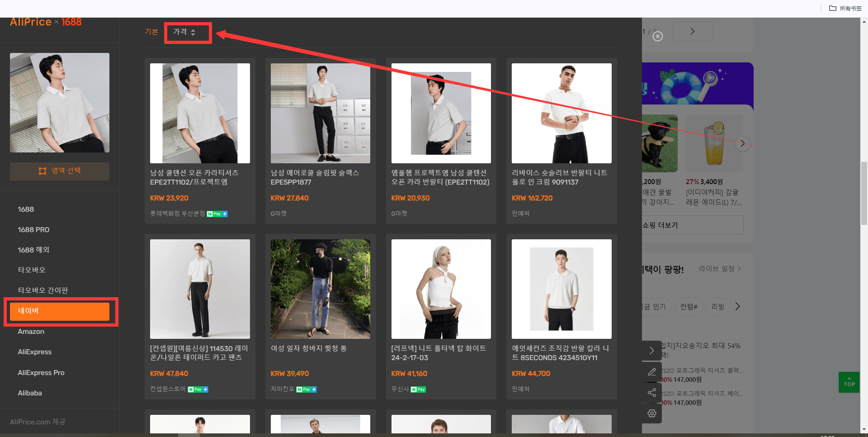Select the 네이버 source in sidebar
The height and width of the screenshot is (437, 868).
[60, 311]
